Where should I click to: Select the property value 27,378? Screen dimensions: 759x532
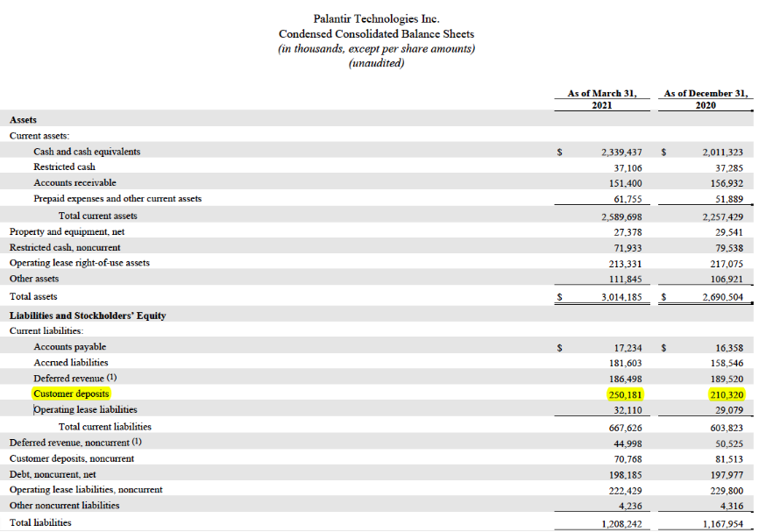628,232
